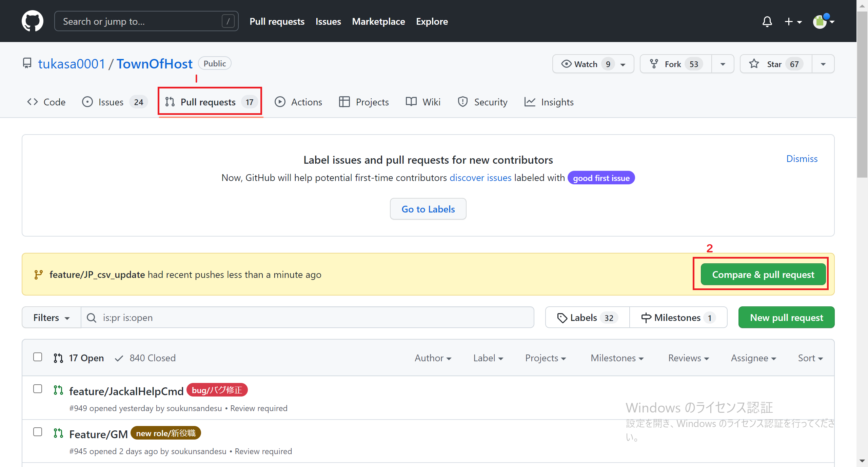The width and height of the screenshot is (868, 467).
Task: Click the branch icon in the yellow banner
Action: point(38,274)
